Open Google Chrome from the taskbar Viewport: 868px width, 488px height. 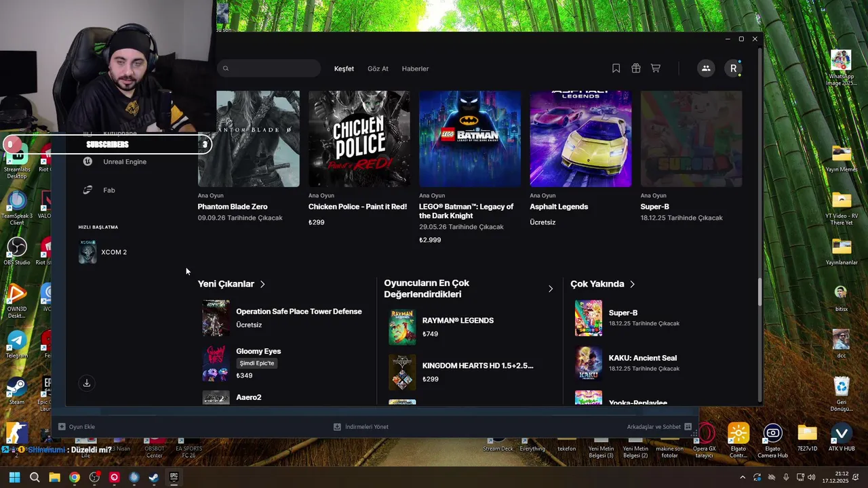(75, 477)
